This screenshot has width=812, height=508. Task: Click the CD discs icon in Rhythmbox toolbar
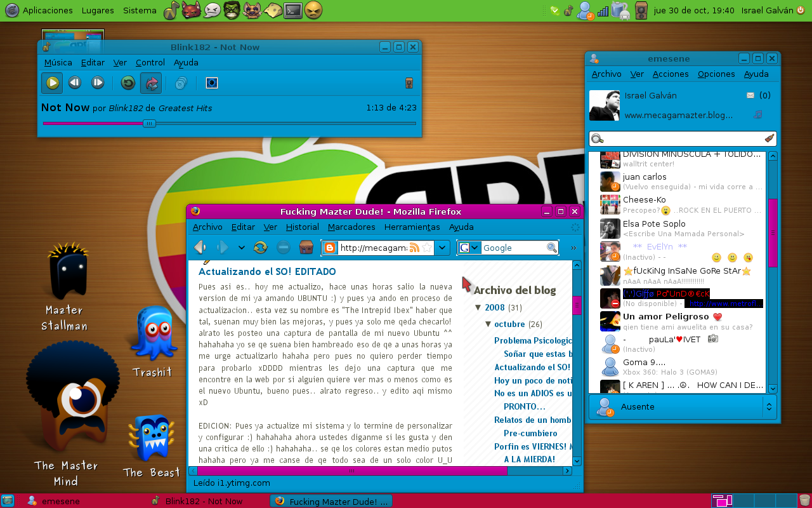181,83
